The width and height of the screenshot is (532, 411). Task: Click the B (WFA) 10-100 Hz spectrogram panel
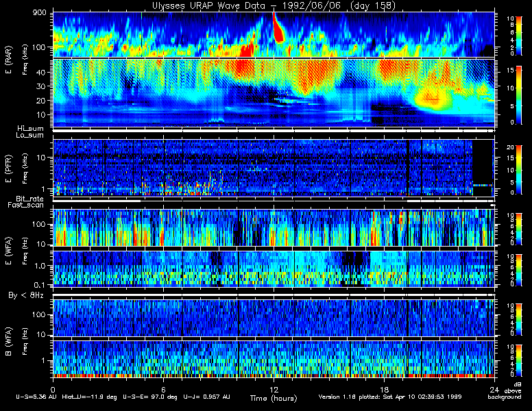274,318
